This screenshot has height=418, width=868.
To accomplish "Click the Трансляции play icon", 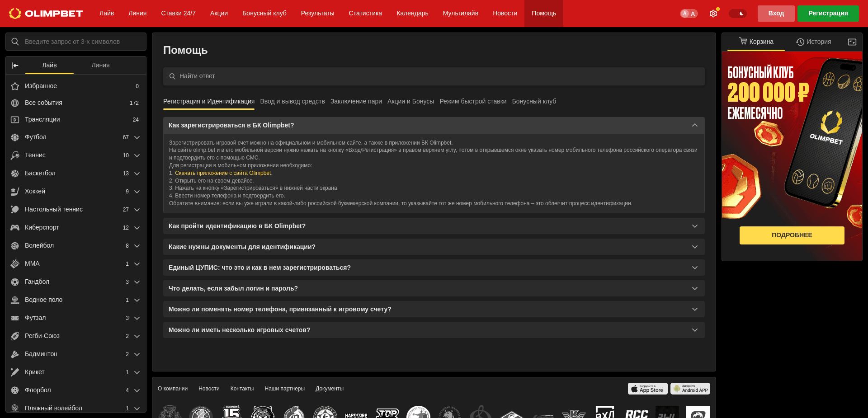I will (x=15, y=120).
